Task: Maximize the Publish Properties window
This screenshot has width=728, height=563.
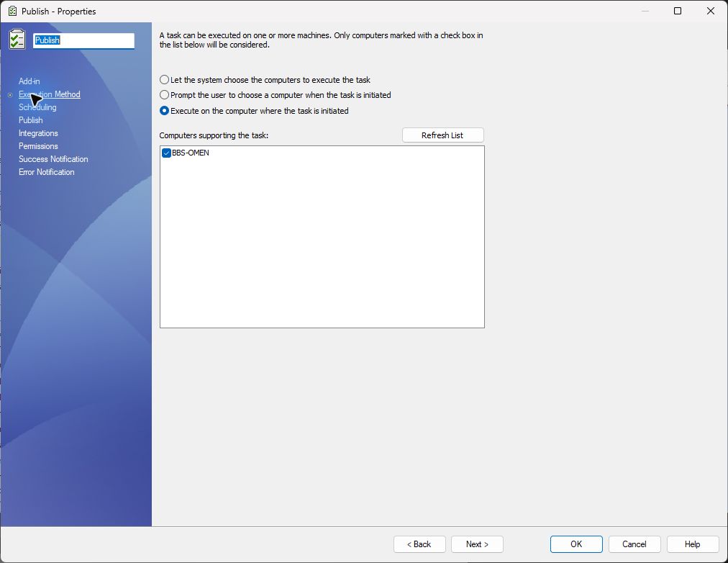Action: click(x=678, y=11)
